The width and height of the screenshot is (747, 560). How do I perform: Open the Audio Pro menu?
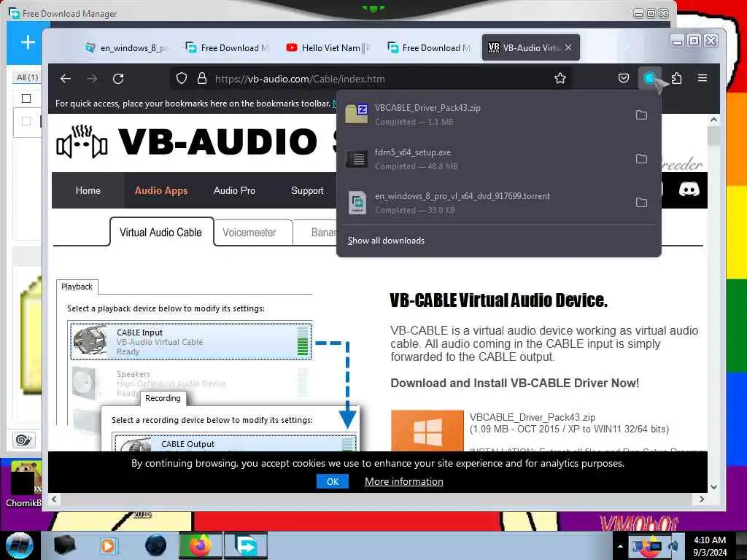point(234,190)
